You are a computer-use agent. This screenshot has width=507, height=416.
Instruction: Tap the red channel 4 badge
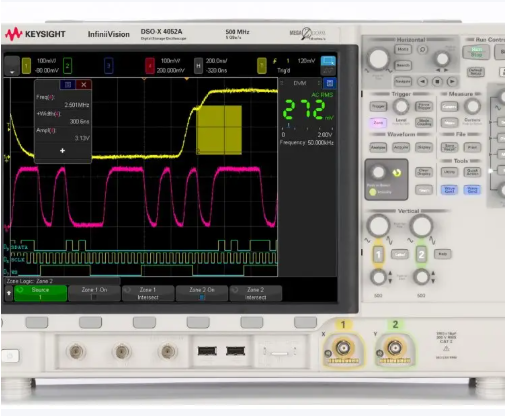150,66
